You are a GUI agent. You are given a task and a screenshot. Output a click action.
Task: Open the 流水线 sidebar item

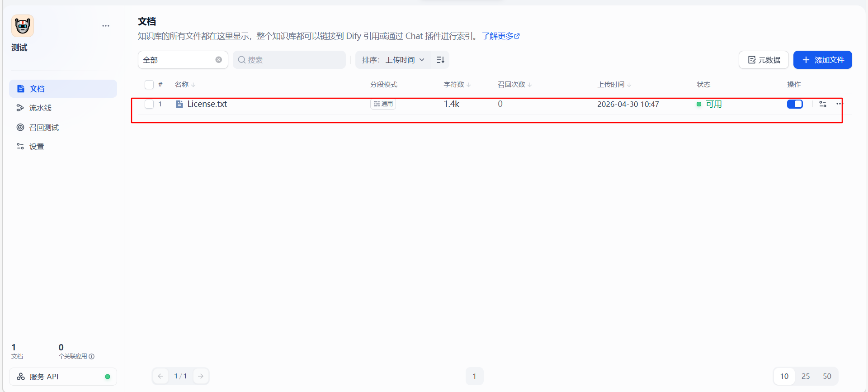[x=63, y=108]
